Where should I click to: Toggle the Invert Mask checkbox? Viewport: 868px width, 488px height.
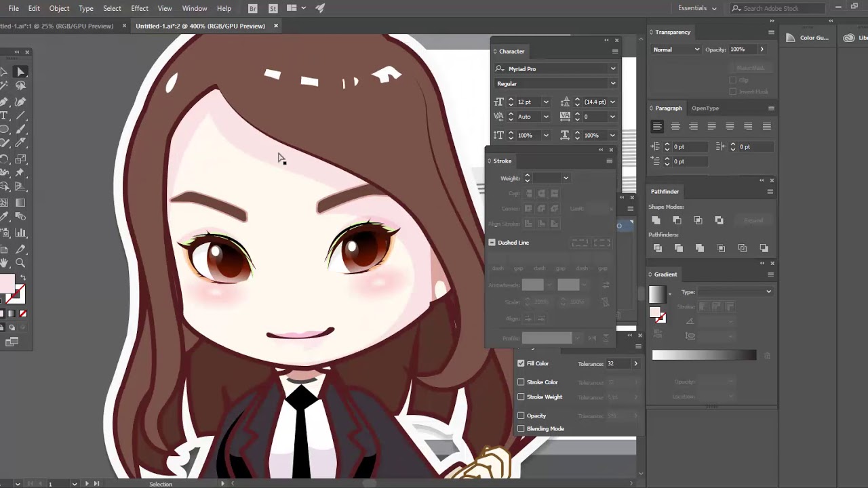732,91
